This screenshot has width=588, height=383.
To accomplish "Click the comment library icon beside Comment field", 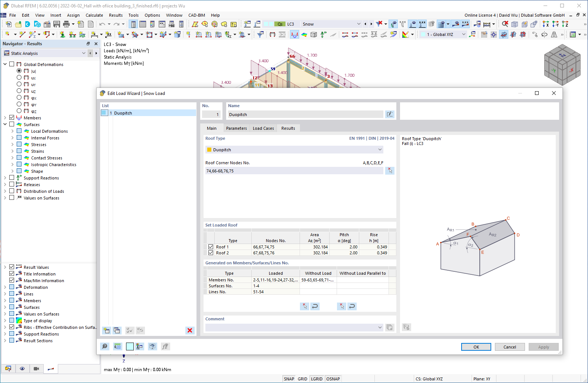I will point(390,327).
